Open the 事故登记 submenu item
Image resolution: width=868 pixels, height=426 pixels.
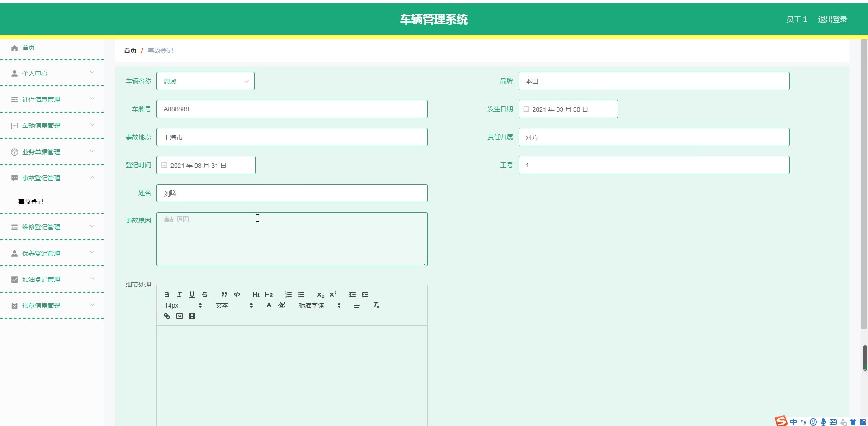(x=31, y=202)
